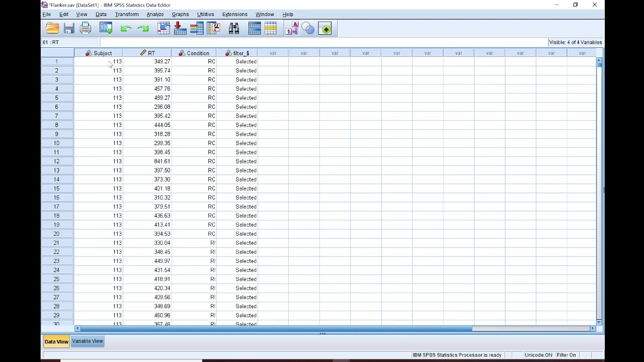
Task: Click the Use Variable Sets circles icon
Action: 308,29
